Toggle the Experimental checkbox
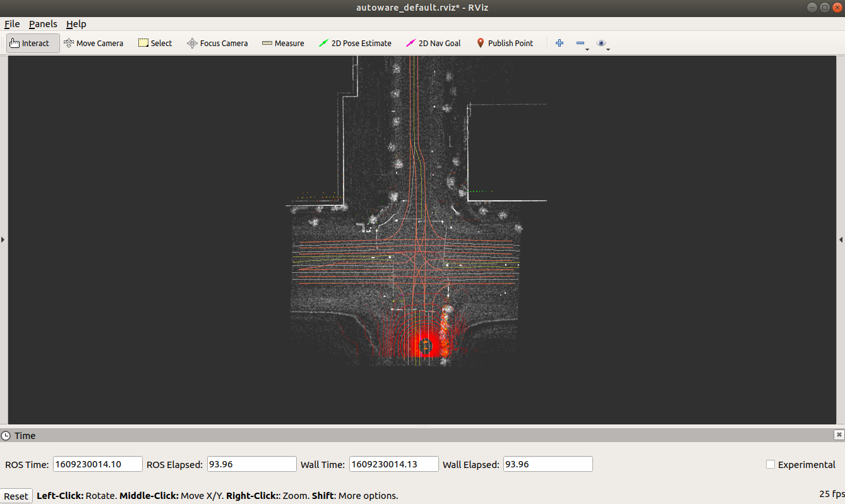The height and width of the screenshot is (504, 845). tap(770, 464)
